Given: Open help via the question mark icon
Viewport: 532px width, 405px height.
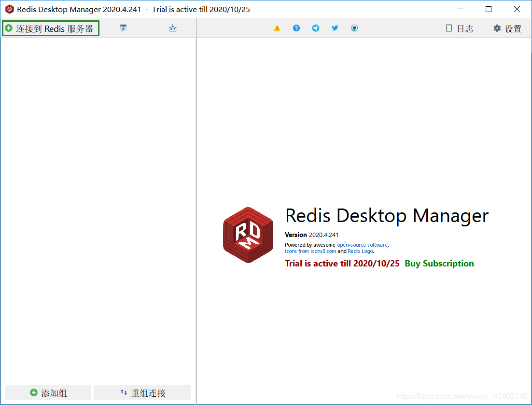Looking at the screenshot, I should pyautogui.click(x=296, y=28).
